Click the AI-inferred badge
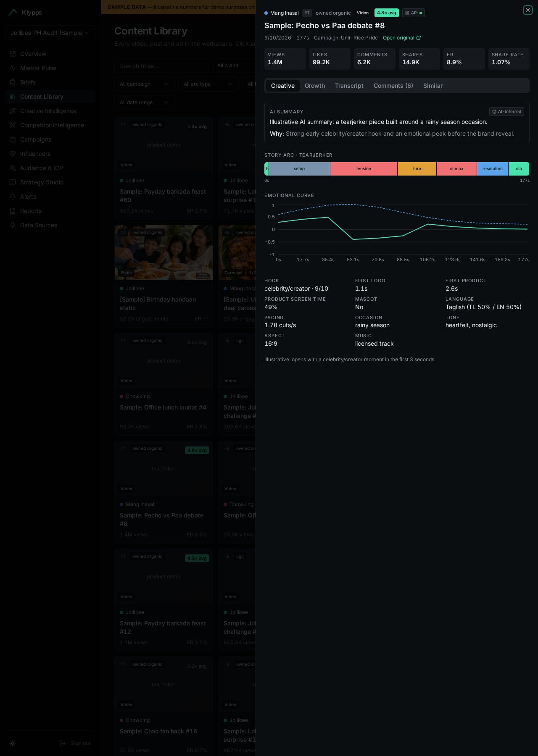Image resolution: width=538 pixels, height=756 pixels. click(506, 112)
